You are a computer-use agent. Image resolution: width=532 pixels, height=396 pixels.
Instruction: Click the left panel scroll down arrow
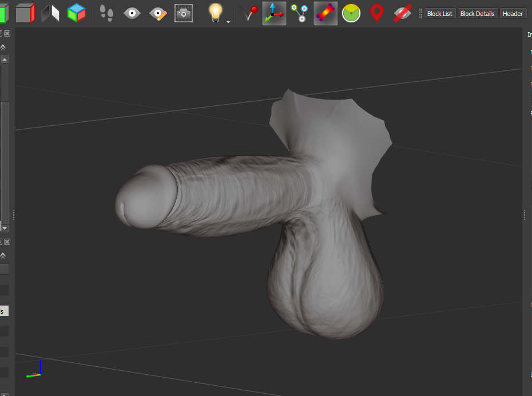[x=5, y=228]
